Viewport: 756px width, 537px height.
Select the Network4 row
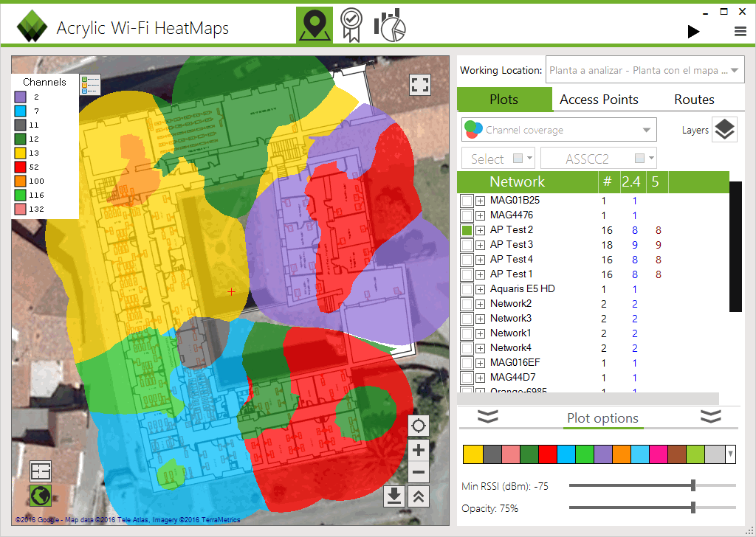click(x=593, y=348)
